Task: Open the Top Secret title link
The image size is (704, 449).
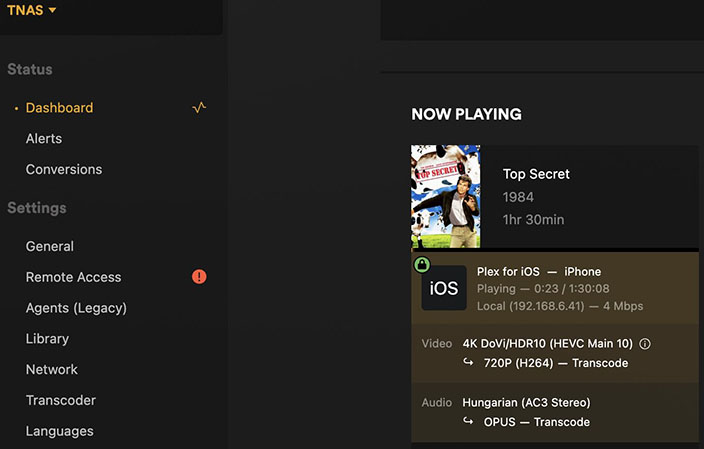Action: 536,174
